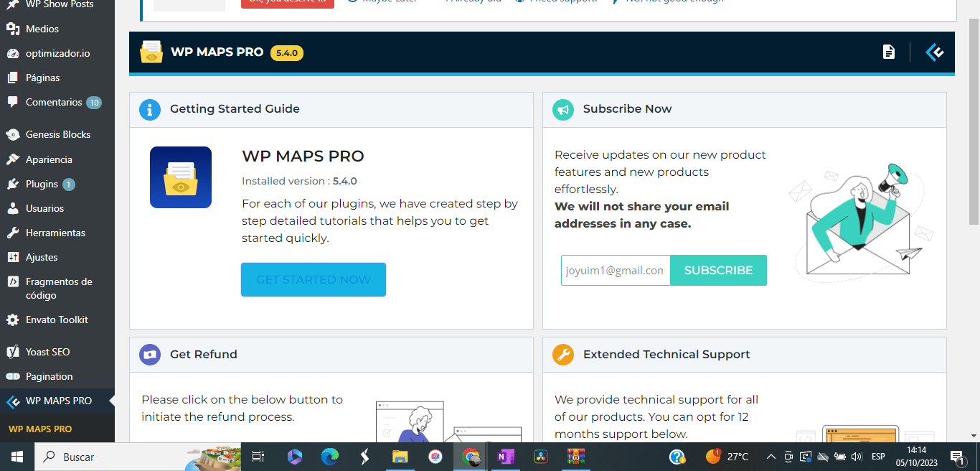This screenshot has width=980, height=471.
Task: Click the blue help question mark tray icon
Action: pos(677,457)
